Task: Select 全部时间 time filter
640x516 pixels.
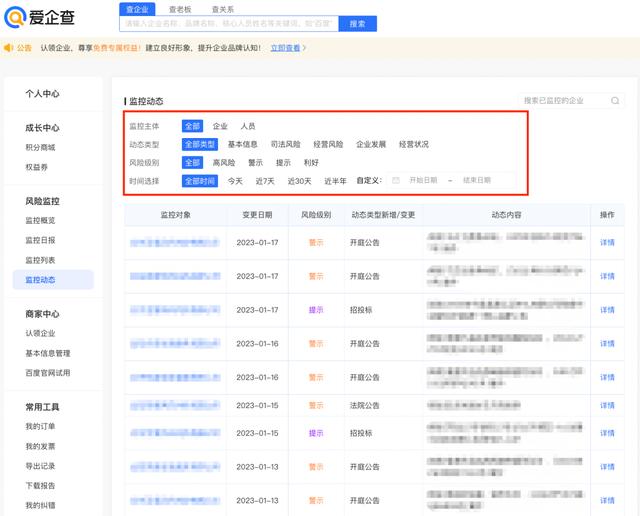Action: (x=200, y=181)
